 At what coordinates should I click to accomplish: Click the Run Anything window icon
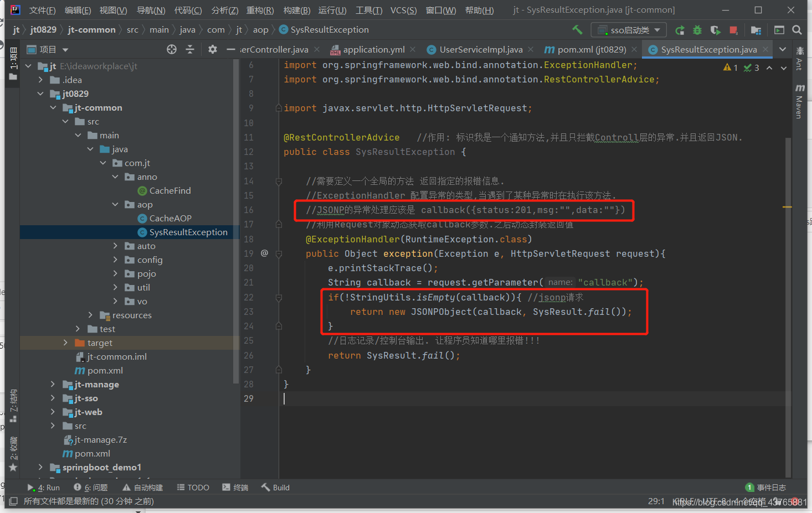tap(779, 30)
